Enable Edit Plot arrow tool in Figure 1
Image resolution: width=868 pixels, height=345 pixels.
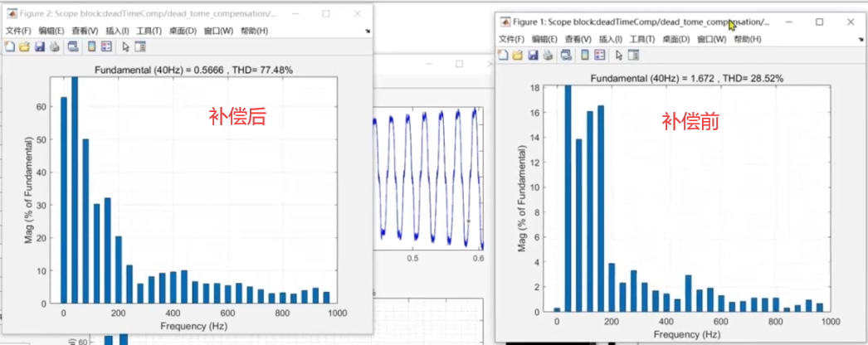click(618, 56)
